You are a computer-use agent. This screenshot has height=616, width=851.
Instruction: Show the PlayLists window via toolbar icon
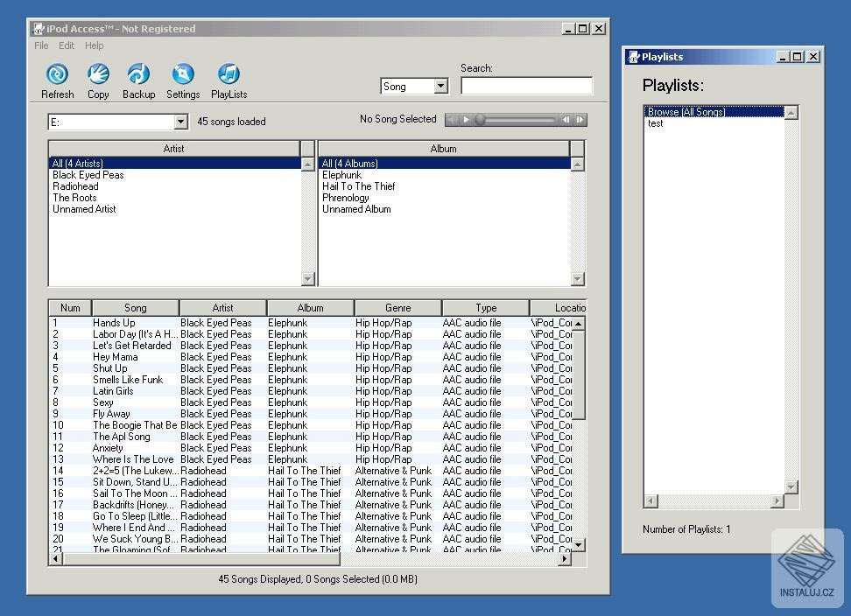click(229, 74)
